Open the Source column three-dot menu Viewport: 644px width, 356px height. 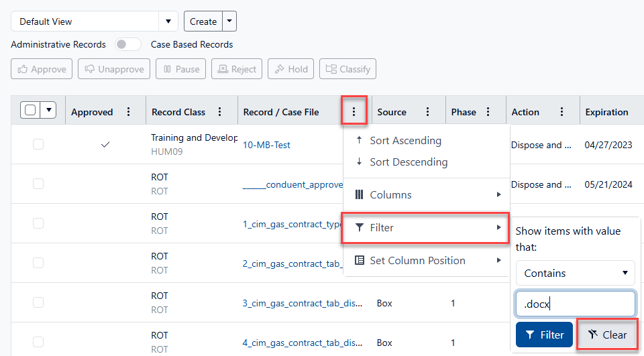point(427,112)
